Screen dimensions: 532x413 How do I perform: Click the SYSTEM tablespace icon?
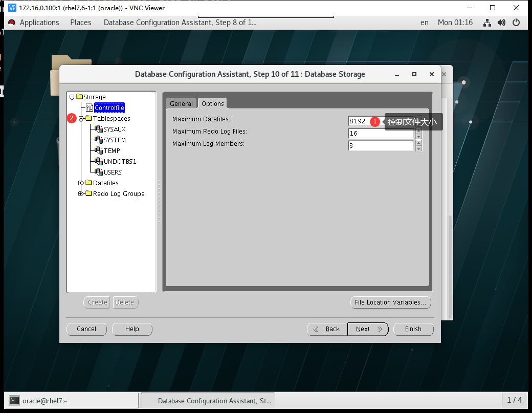[99, 140]
